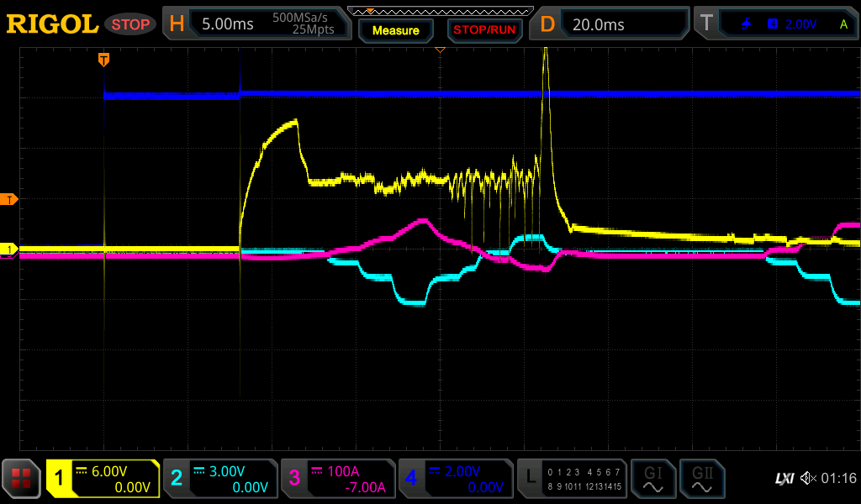Click the waveform memory position bar

[440, 11]
